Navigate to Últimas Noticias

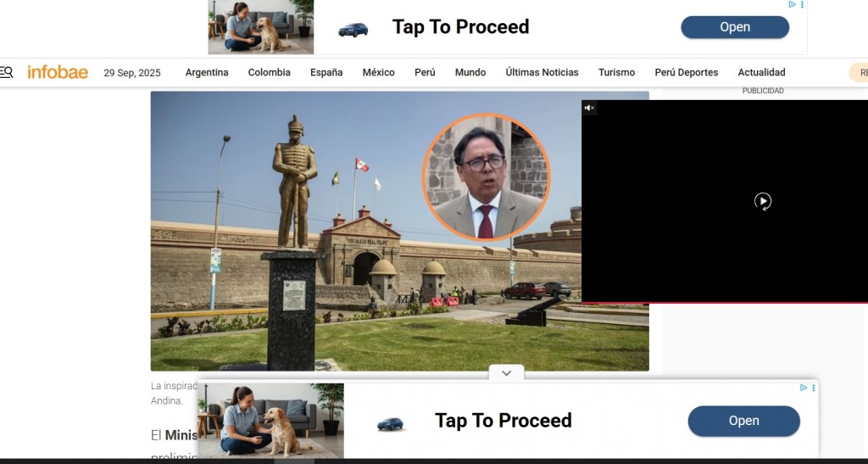[542, 72]
